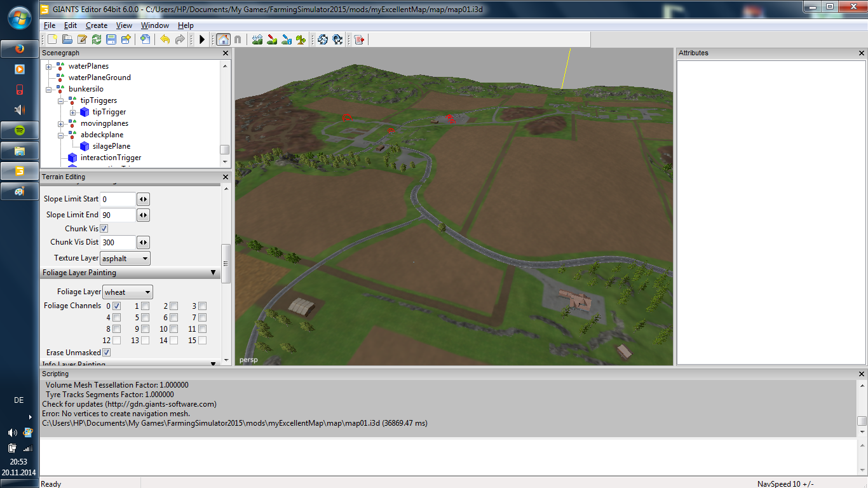
Task: Open Firefox from the Windows taskbar
Action: click(x=19, y=48)
